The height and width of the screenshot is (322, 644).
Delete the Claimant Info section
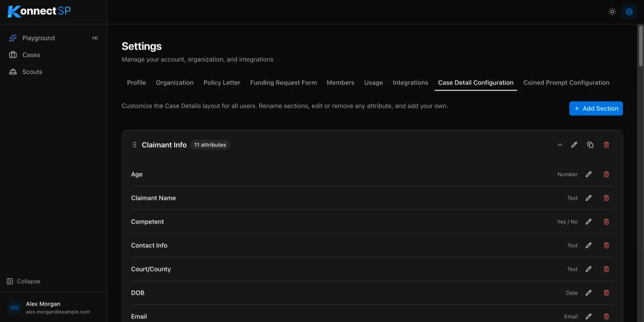[606, 145]
